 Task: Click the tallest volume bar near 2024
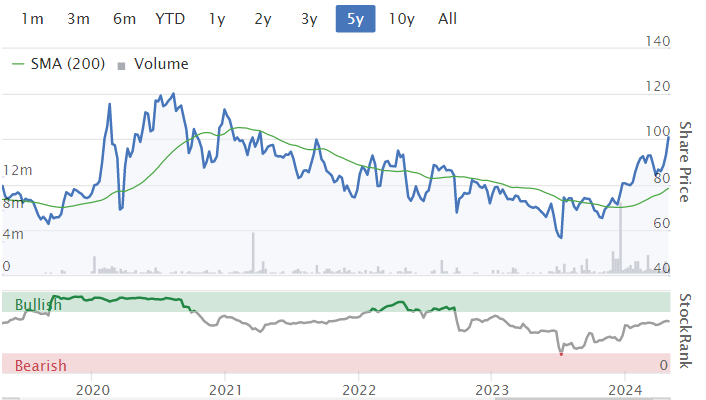620,239
